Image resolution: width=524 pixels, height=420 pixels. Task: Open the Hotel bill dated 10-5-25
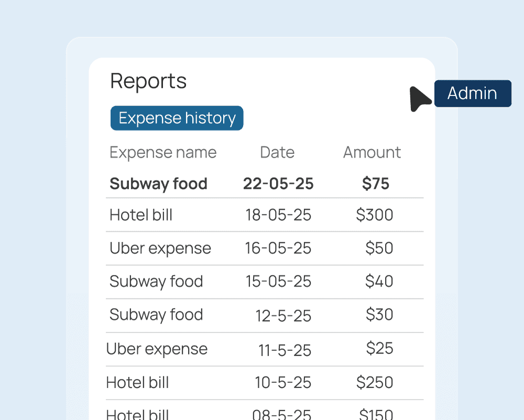(x=137, y=382)
